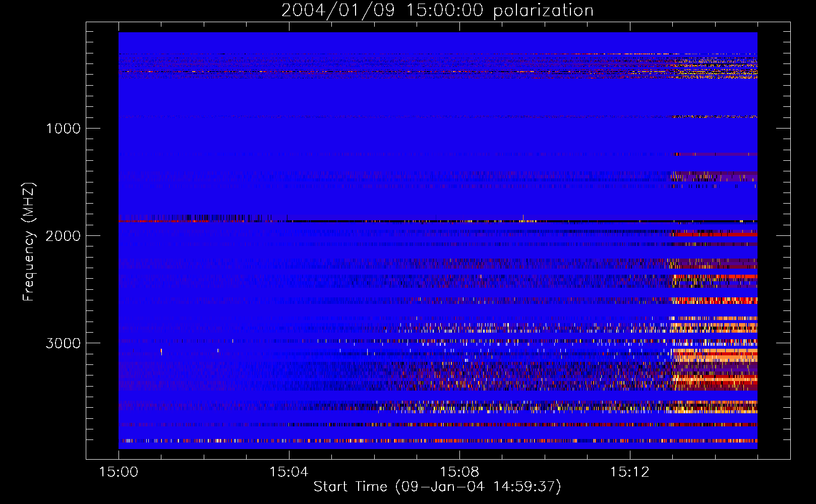Click the 'Frequency (MHZ)' axis label

[29, 242]
